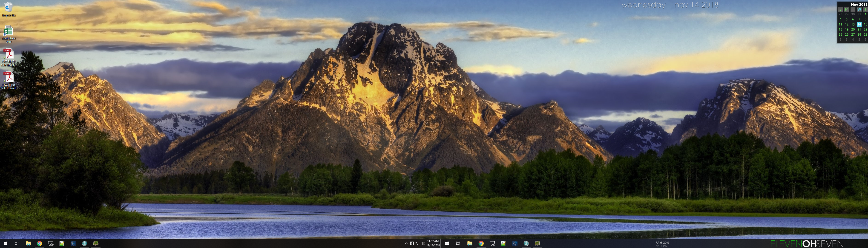This screenshot has height=248, width=868.
Task: Open the blue phone app on second taskbar
Action: click(x=515, y=243)
